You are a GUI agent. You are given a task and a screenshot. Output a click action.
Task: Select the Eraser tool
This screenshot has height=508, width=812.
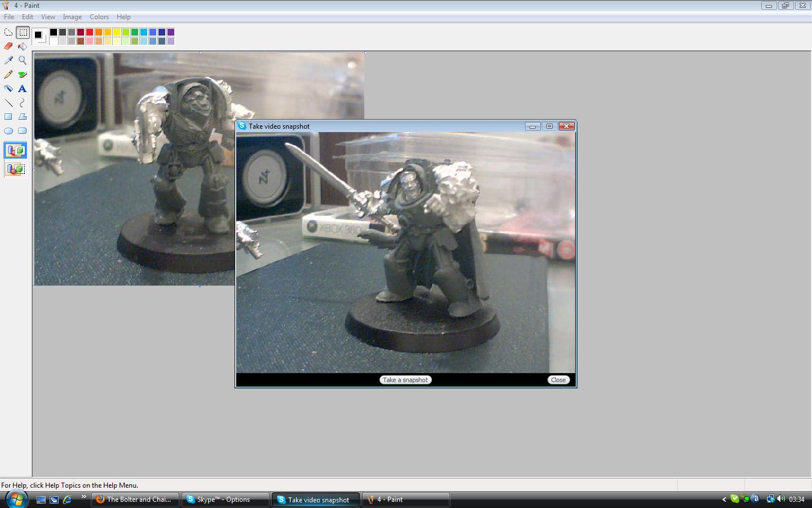[x=8, y=46]
